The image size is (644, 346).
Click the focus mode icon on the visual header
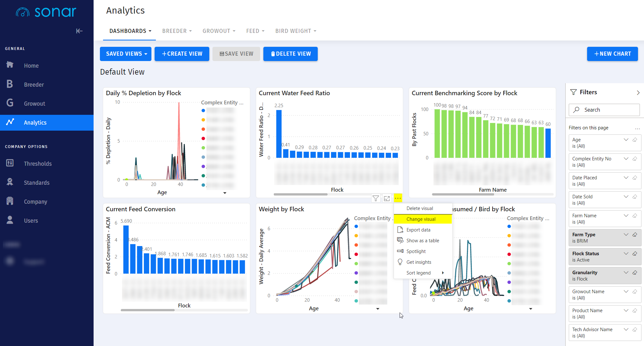coord(387,198)
